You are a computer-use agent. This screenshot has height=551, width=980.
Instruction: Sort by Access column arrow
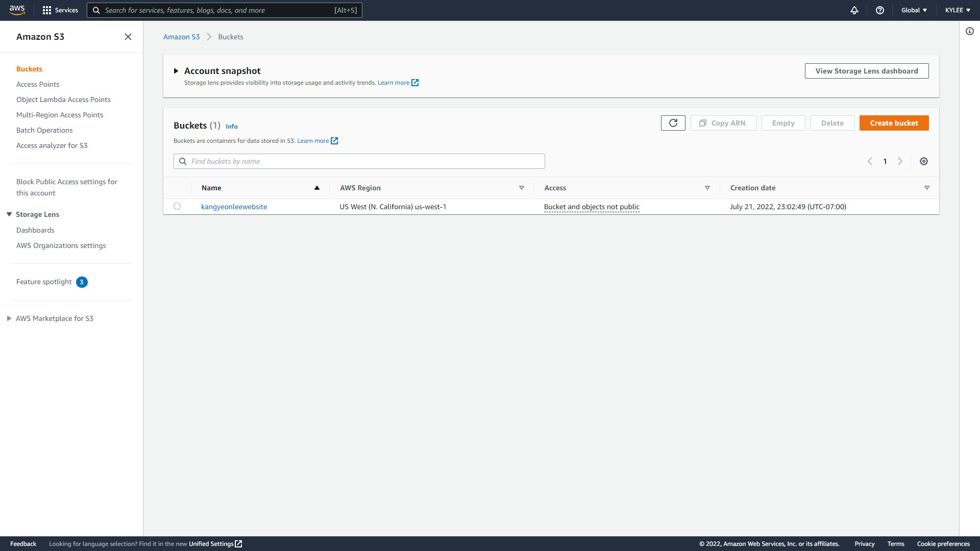(707, 188)
